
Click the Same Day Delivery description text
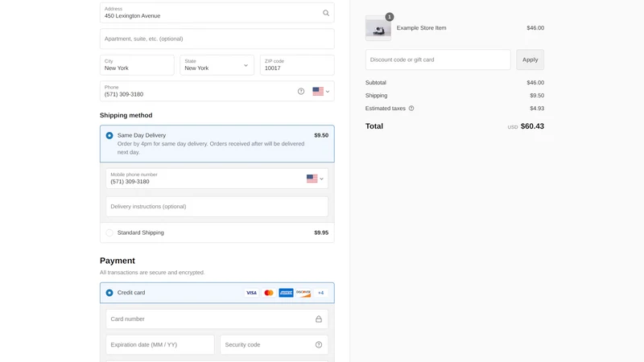tap(211, 148)
